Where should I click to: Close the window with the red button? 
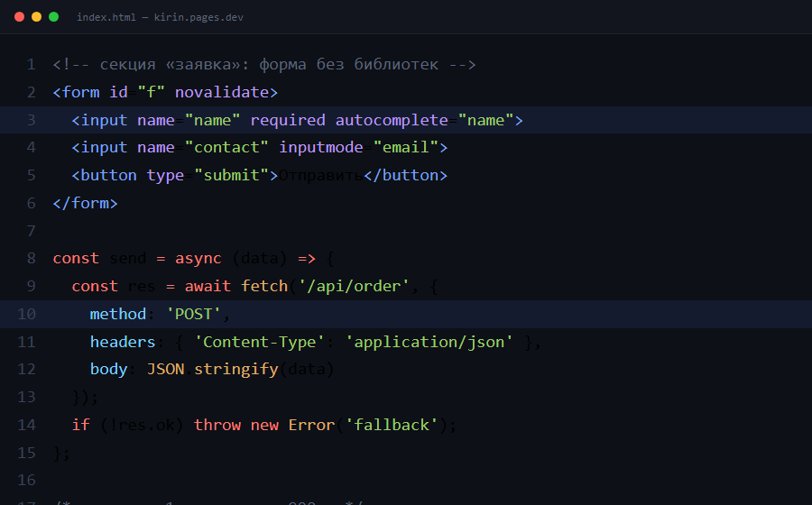(19, 16)
